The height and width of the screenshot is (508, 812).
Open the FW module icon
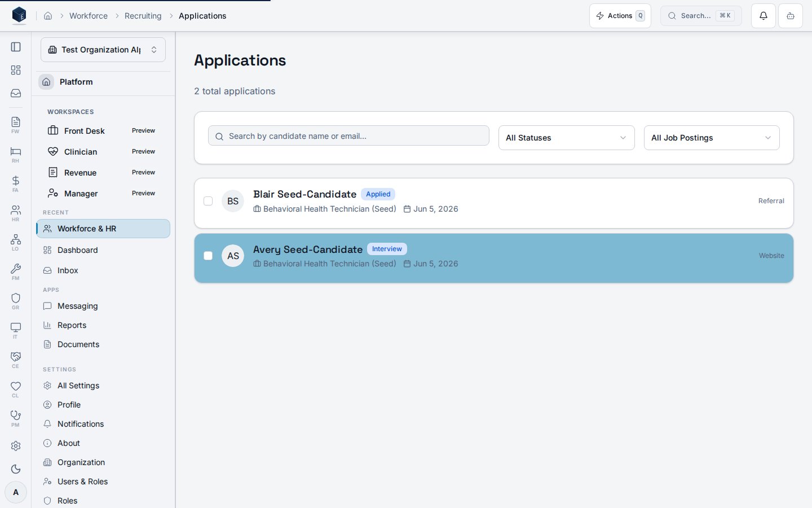(16, 125)
